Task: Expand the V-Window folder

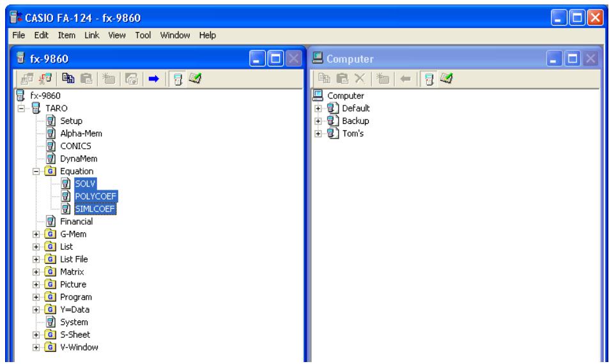Action: pyautogui.click(x=36, y=347)
